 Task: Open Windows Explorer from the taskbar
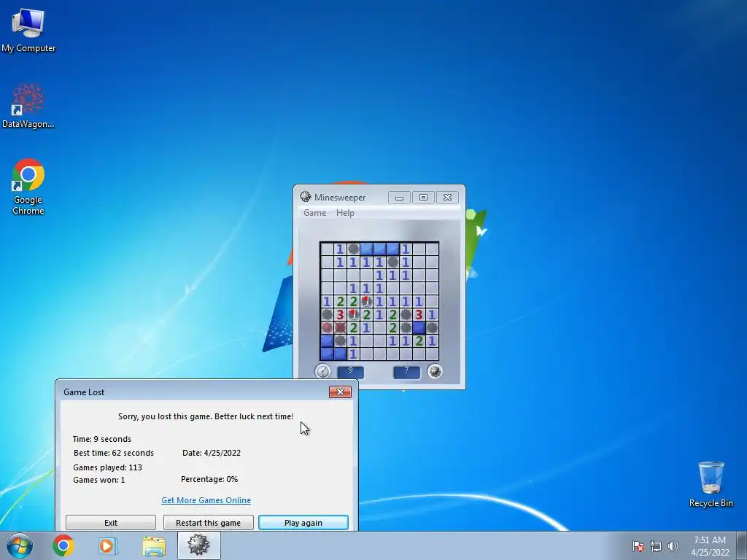coord(154,546)
